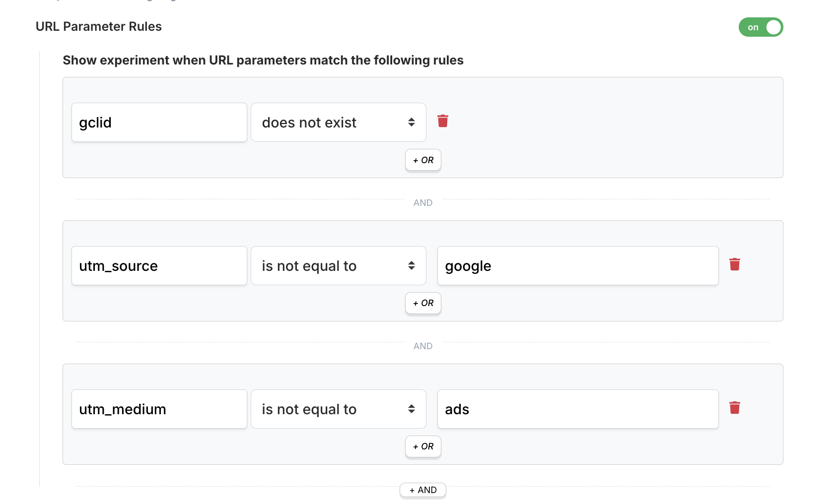Delete the gclid rule with trash icon
The height and width of the screenshot is (504, 839).
pos(443,121)
